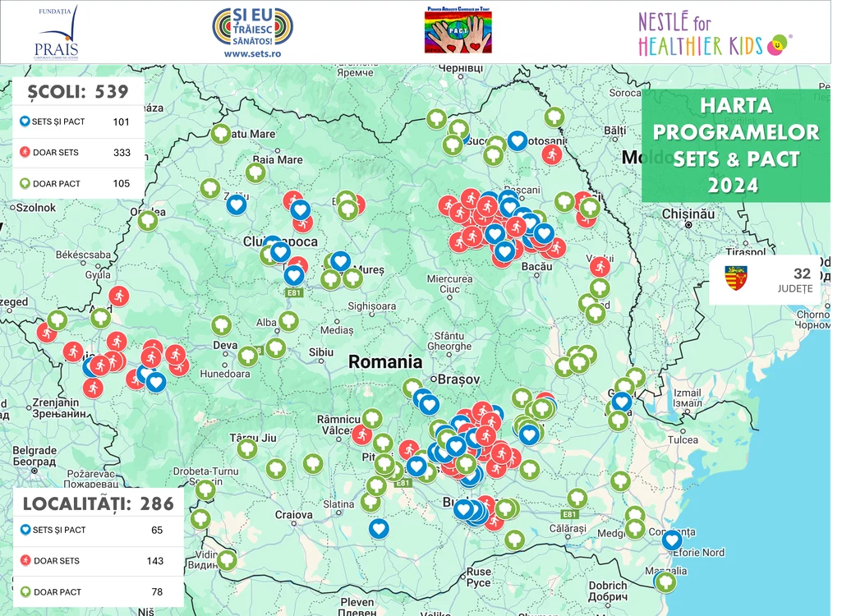
Task: Click the localities count 78
Action: coord(157,592)
